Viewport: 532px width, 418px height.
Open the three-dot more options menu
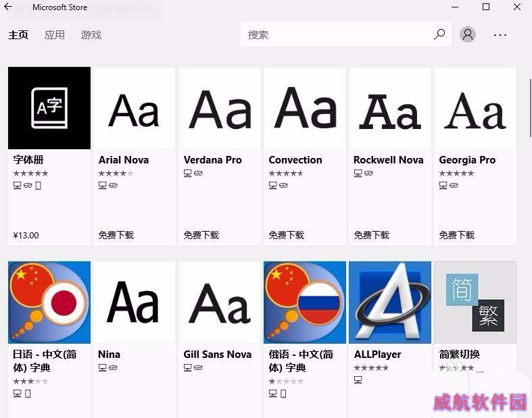(500, 35)
